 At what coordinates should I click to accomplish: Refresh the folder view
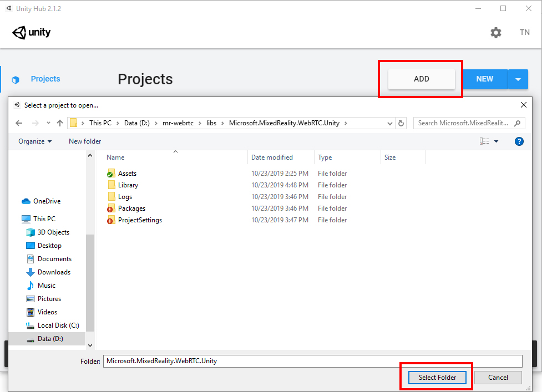(401, 123)
